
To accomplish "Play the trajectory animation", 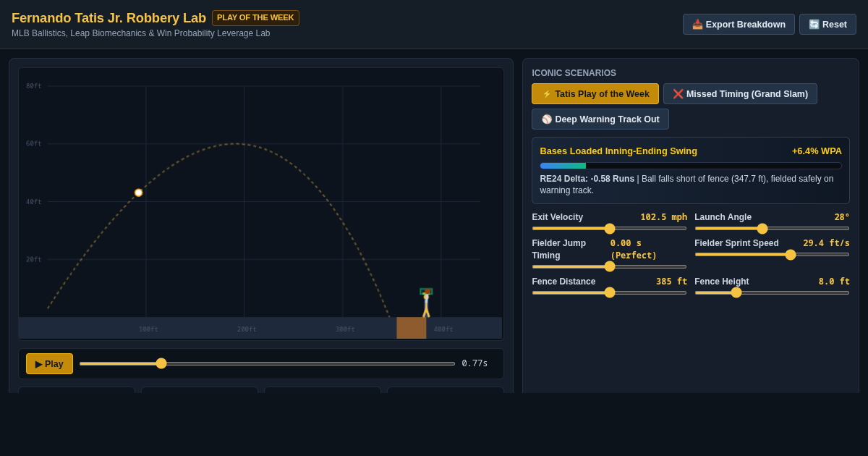I will [x=49, y=363].
